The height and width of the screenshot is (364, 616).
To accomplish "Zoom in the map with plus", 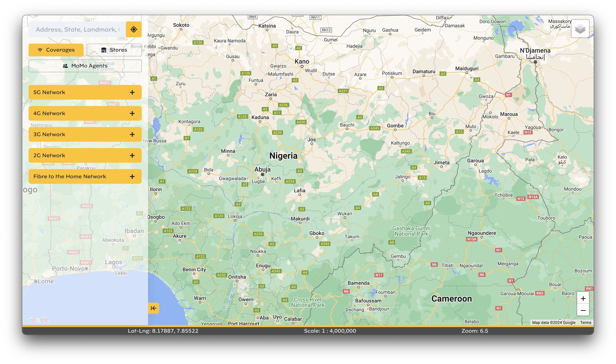I will click(583, 298).
